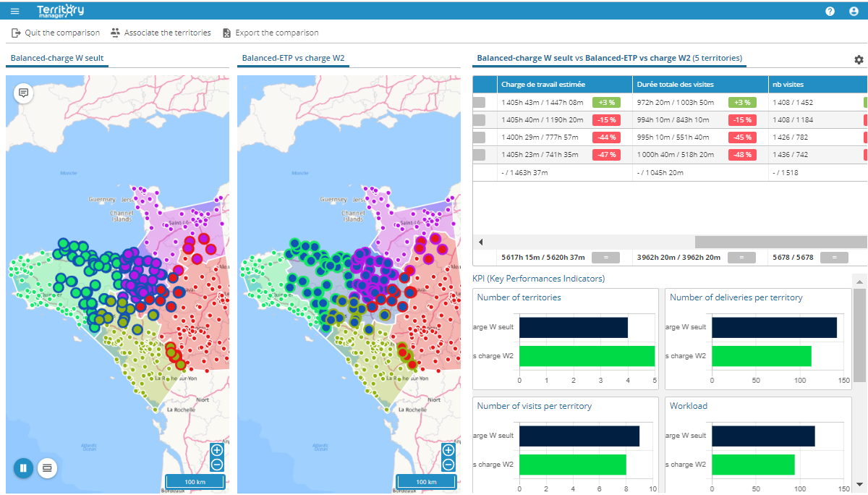Click Export the comparison

(x=270, y=33)
